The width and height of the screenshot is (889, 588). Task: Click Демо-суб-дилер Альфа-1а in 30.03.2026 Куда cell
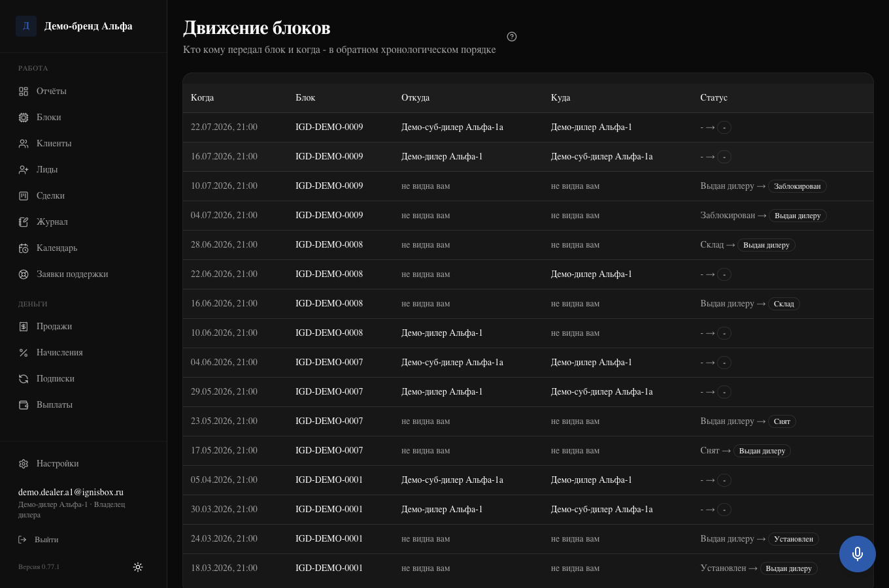pos(602,510)
